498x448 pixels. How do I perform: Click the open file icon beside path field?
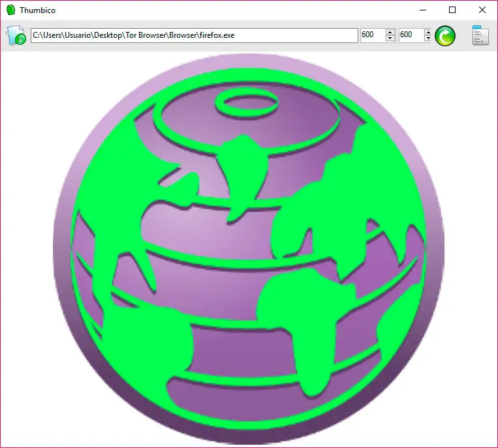(16, 35)
